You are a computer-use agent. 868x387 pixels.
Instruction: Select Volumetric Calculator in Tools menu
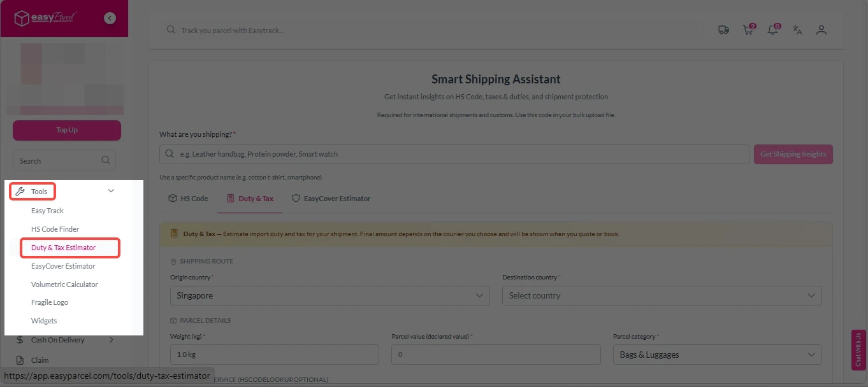click(64, 285)
